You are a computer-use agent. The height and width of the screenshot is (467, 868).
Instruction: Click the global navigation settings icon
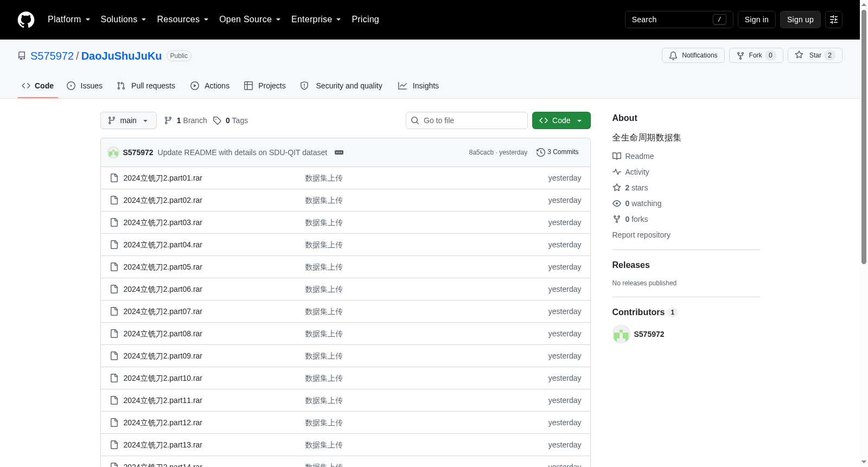pyautogui.click(x=834, y=20)
